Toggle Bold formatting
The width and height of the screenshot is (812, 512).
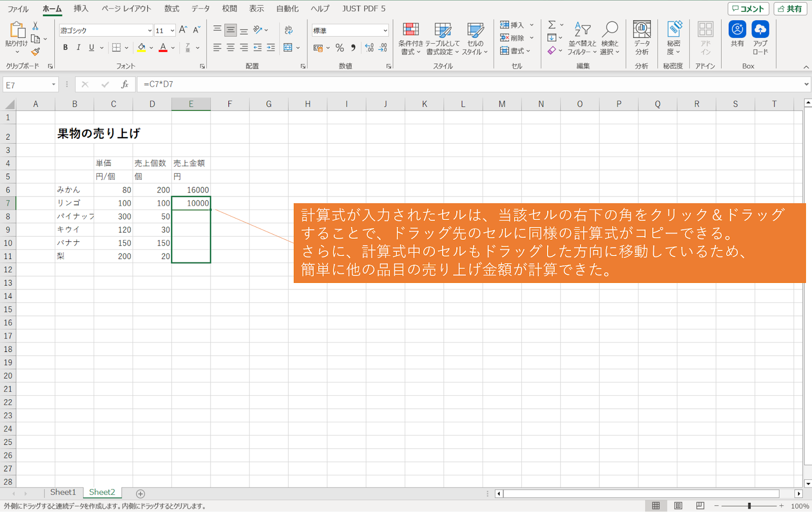click(x=65, y=47)
